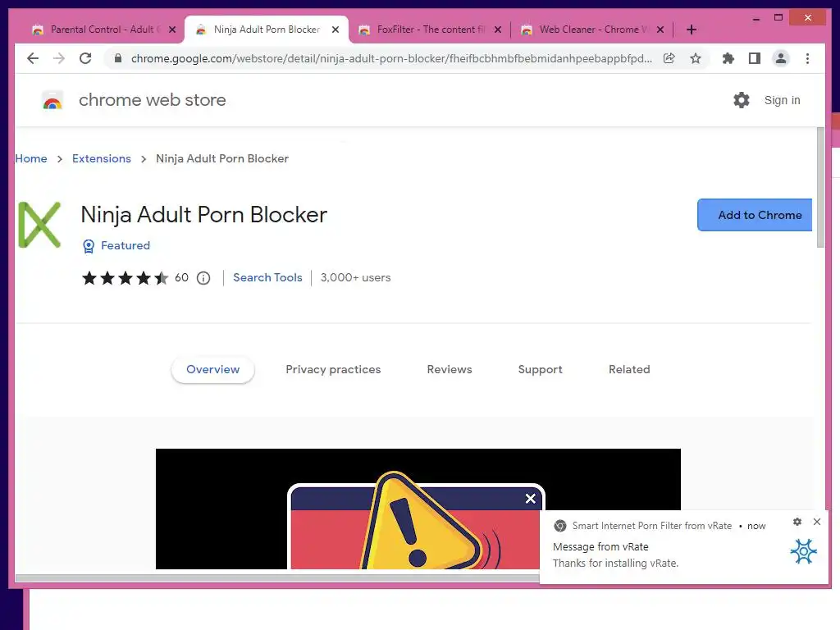Click the Featured badge

(116, 245)
